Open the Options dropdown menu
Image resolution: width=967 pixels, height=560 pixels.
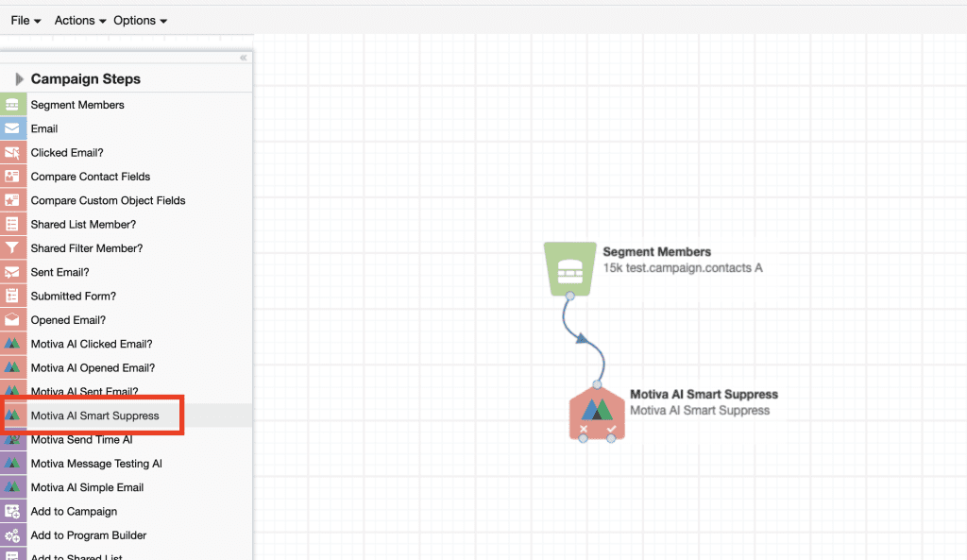140,20
